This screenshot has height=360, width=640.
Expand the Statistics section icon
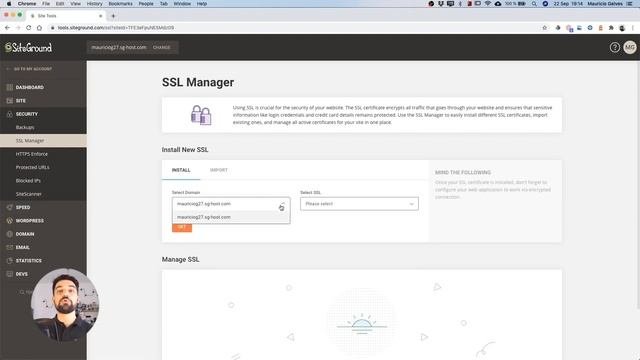coord(10,260)
